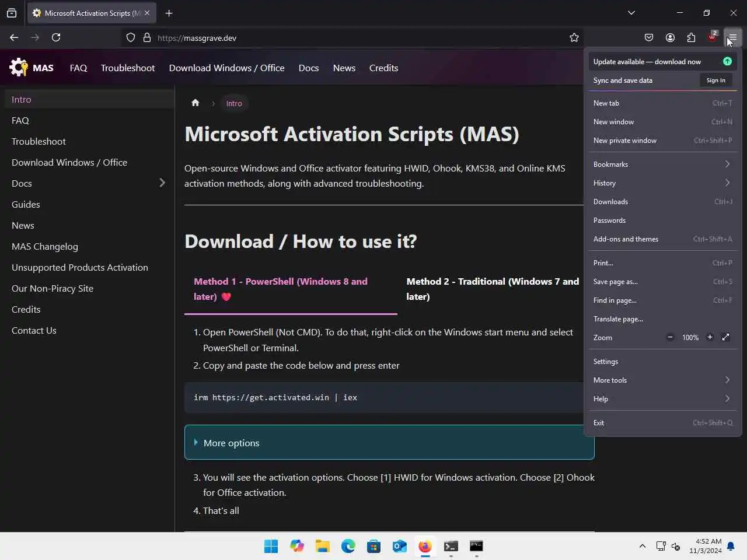The width and height of the screenshot is (747, 560).
Task: Expand the Bookmarks submenu
Action: (x=662, y=164)
